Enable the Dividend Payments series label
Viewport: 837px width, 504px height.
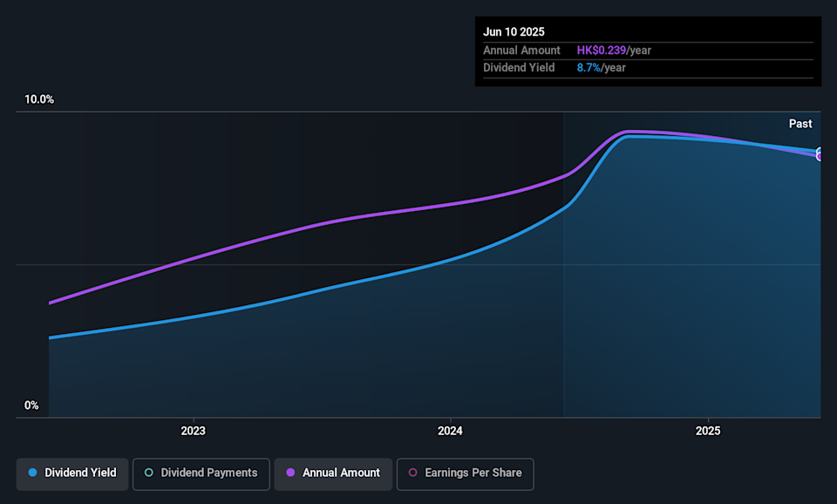(209, 473)
